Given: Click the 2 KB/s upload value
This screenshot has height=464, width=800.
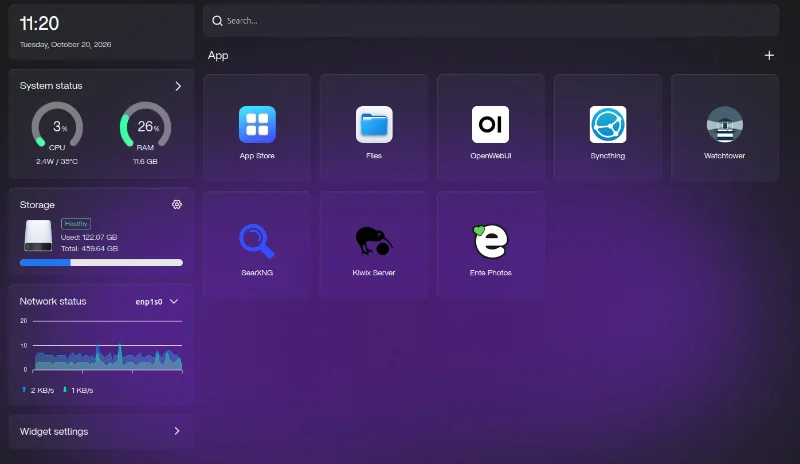Looking at the screenshot, I should point(42,390).
